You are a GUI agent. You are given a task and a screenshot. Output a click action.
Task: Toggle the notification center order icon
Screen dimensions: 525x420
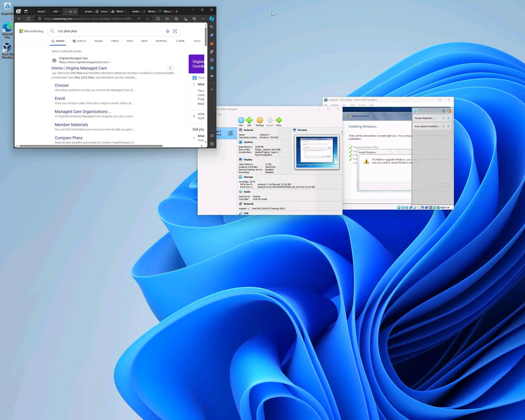point(443,111)
